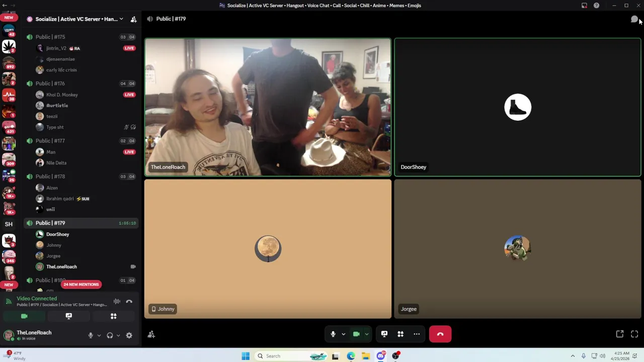Mute microphone in user panel
This screenshot has height=362, width=644.
pos(91,335)
